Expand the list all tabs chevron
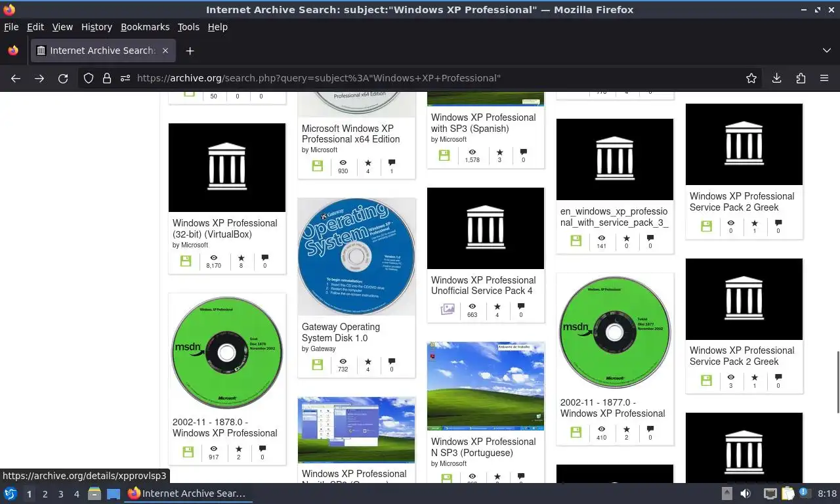The width and height of the screenshot is (840, 504). click(x=826, y=51)
